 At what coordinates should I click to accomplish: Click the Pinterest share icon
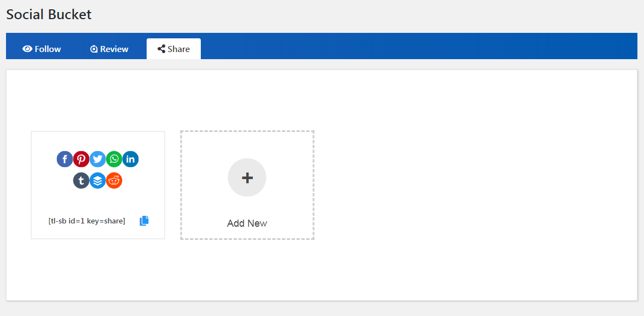click(x=81, y=159)
